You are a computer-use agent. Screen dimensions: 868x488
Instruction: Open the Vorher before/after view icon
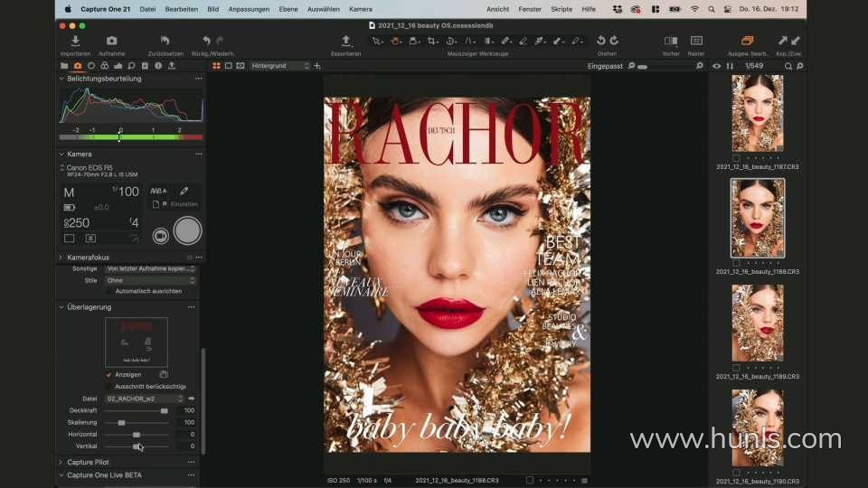(x=670, y=42)
